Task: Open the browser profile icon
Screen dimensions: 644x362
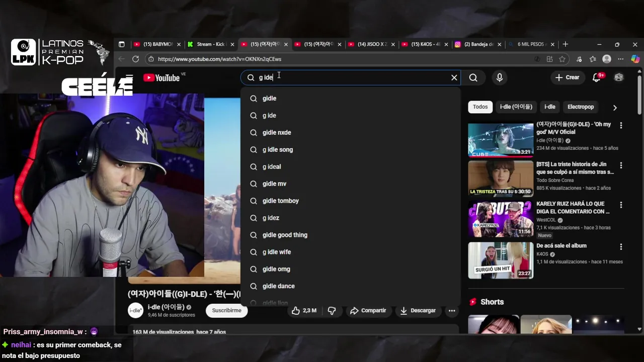Action: pyautogui.click(x=607, y=59)
